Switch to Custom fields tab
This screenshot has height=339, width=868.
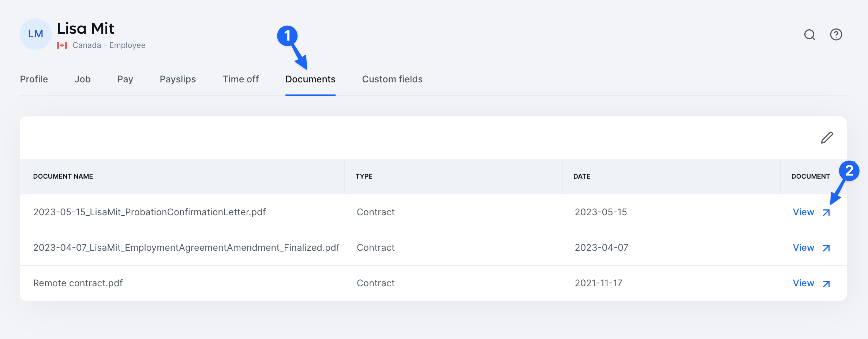[392, 79]
